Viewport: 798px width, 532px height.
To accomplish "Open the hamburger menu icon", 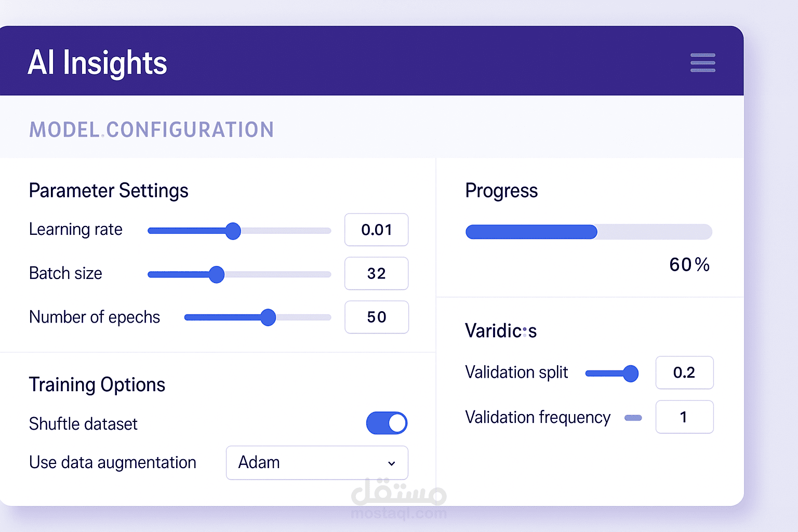I will (703, 62).
